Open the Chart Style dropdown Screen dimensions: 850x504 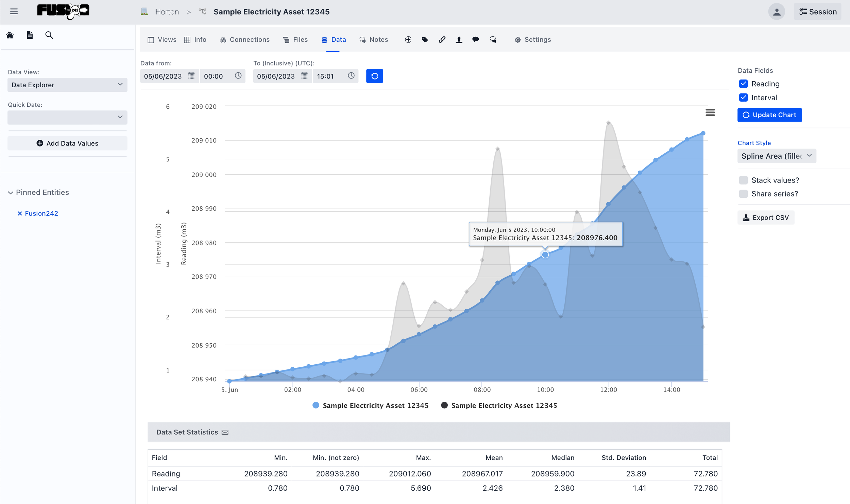[x=776, y=156]
